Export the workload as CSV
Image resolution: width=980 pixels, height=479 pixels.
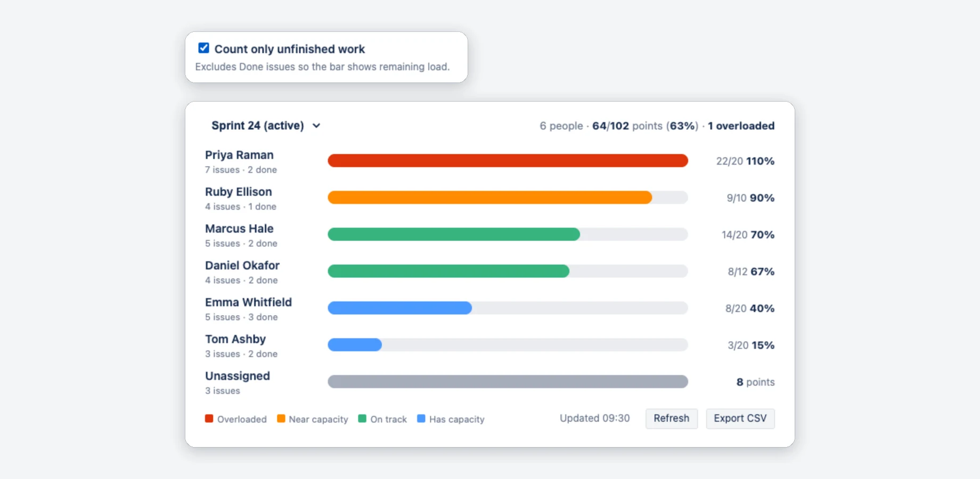tap(740, 418)
